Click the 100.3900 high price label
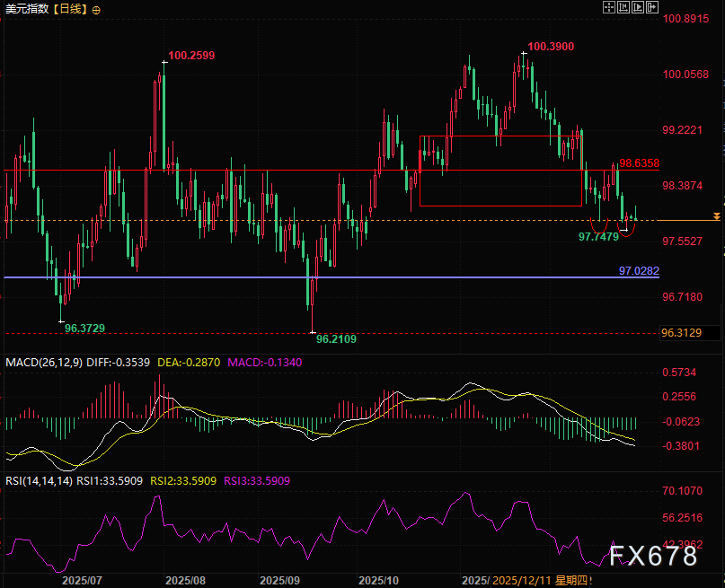 click(551, 46)
